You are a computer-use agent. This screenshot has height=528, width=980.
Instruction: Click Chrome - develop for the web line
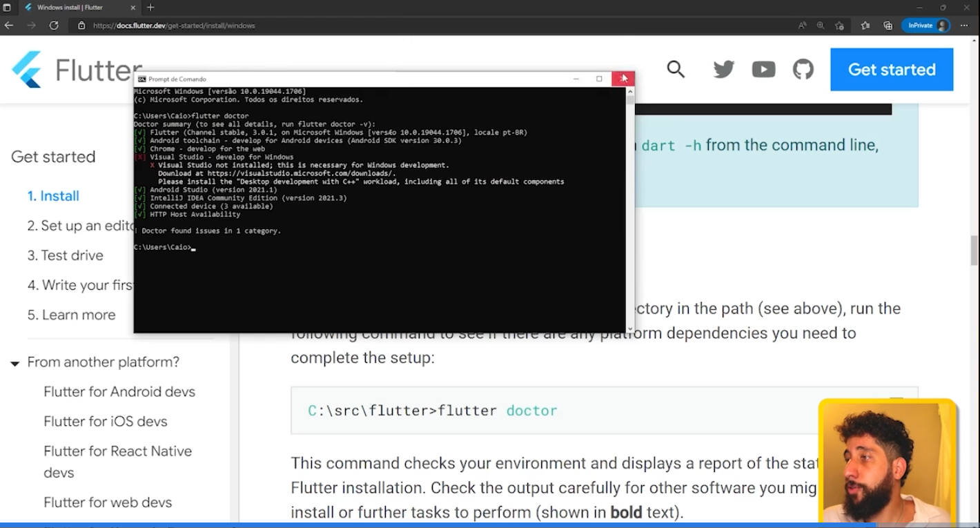(199, 149)
